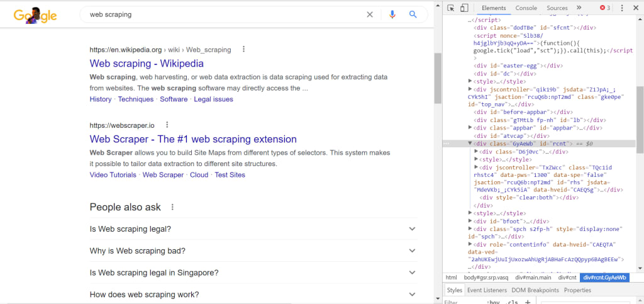Toggle .cls class editor
The width and height of the screenshot is (644, 304).
point(513,302)
